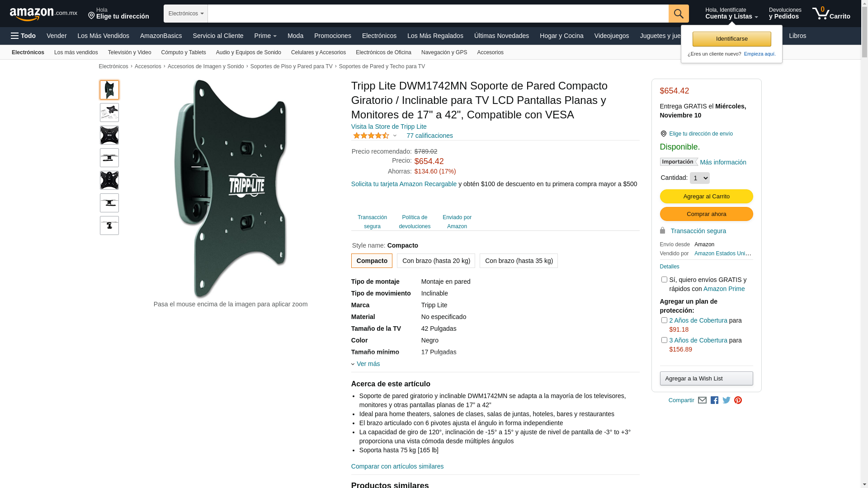This screenshot has height=488, width=868.
Task: Open the Todo hamburger menu
Action: coord(23,36)
